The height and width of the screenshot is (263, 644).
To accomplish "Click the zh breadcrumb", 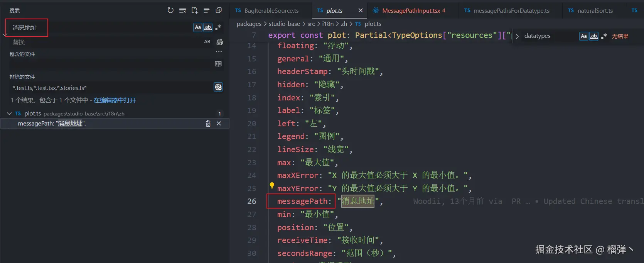I will tap(344, 24).
